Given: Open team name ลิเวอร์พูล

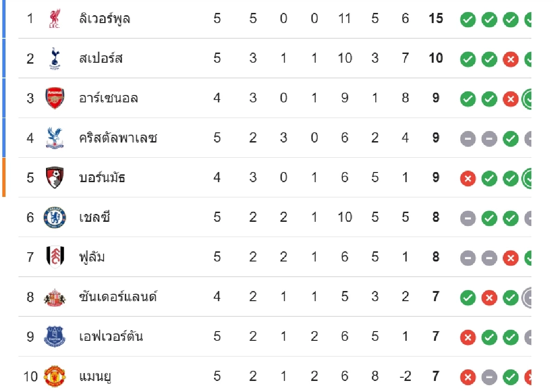Looking at the screenshot, I should pos(105,19).
